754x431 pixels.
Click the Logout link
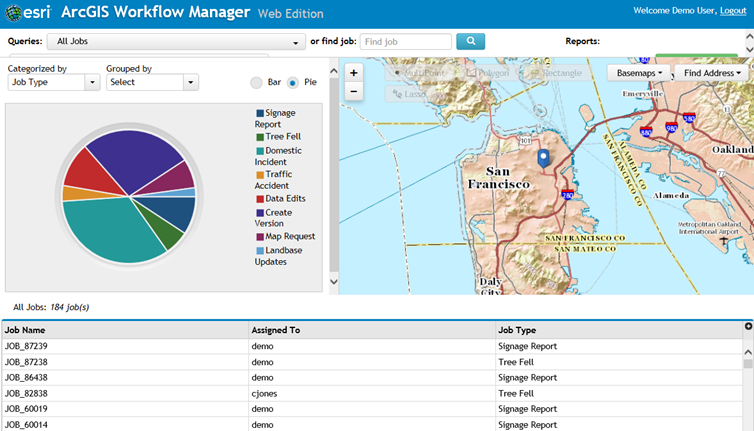(733, 11)
